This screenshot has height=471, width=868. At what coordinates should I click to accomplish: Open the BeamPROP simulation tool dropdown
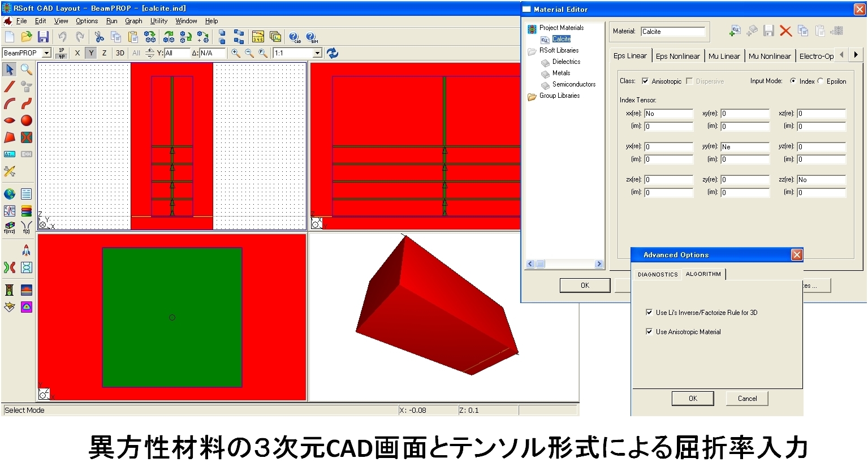tap(47, 53)
